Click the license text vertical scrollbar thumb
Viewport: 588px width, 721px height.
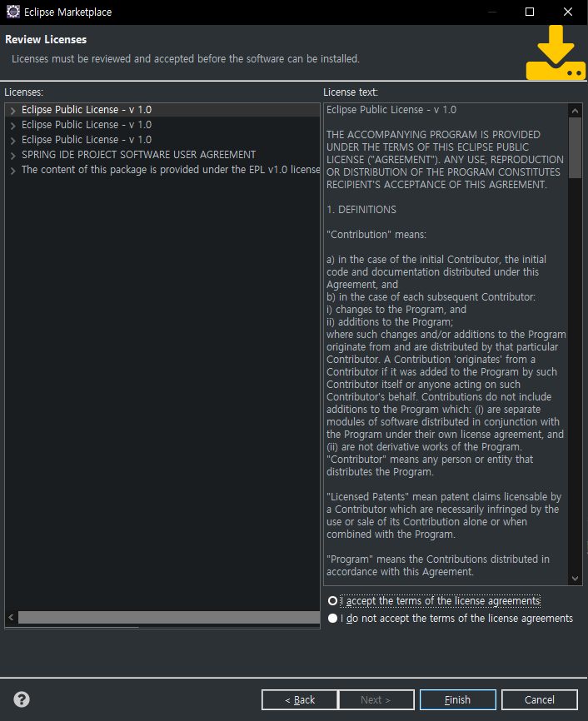pos(575,147)
